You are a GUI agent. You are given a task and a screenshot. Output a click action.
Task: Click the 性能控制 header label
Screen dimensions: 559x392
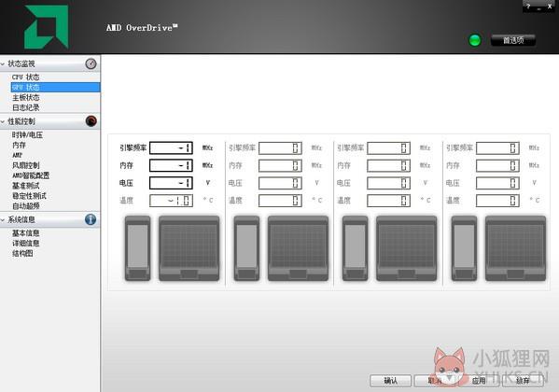[x=21, y=121]
